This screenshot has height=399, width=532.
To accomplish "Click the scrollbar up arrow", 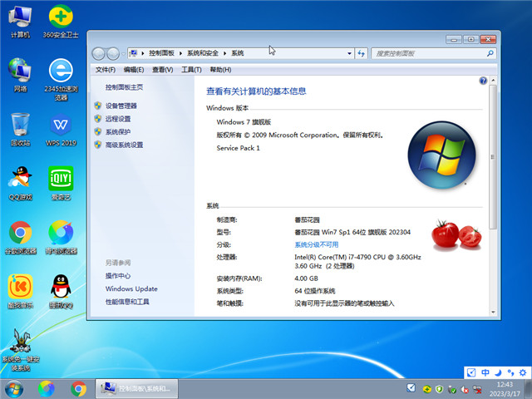I will (x=493, y=81).
